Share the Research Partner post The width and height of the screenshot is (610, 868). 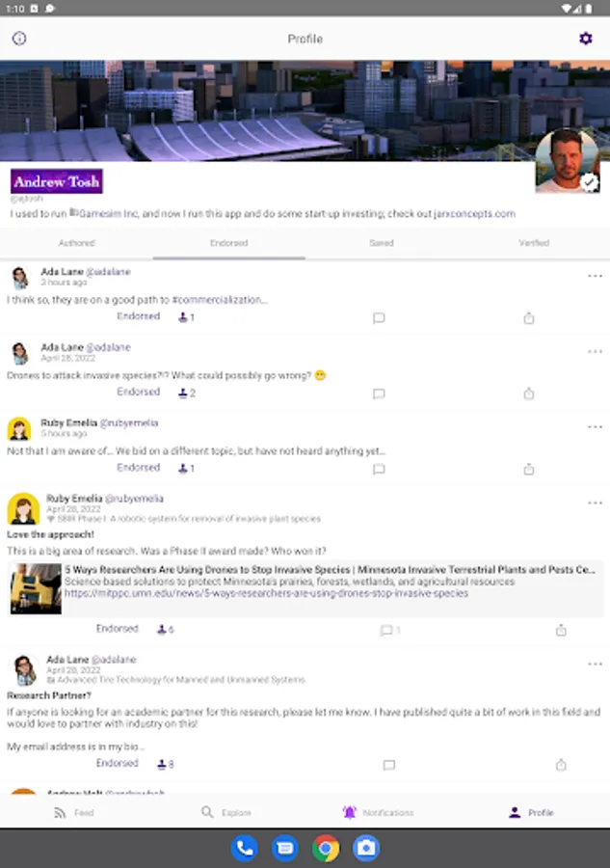(561, 765)
